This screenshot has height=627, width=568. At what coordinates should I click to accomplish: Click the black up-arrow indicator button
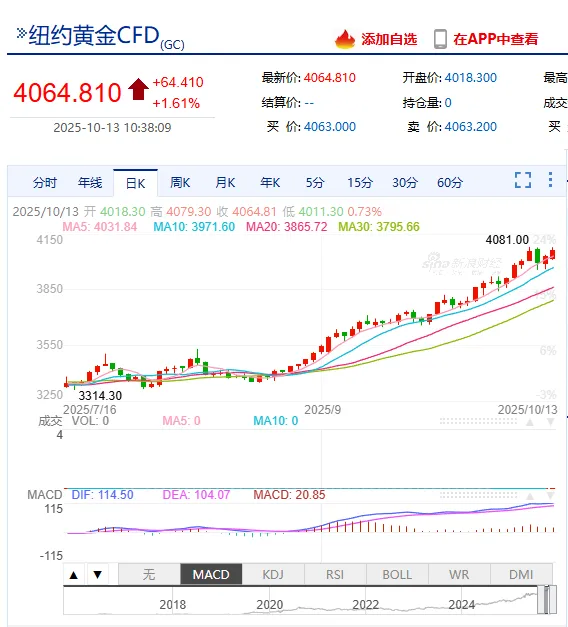[x=74, y=575]
